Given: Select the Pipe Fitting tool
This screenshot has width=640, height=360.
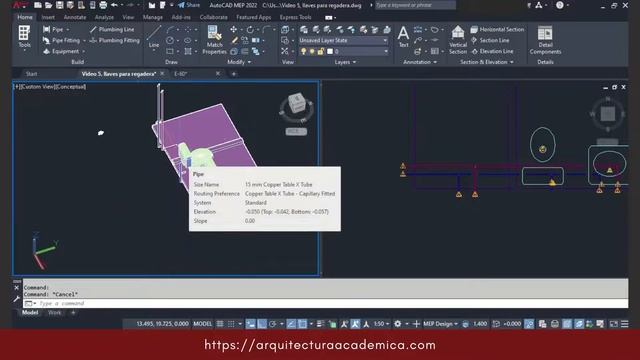Looking at the screenshot, I should (61, 40).
